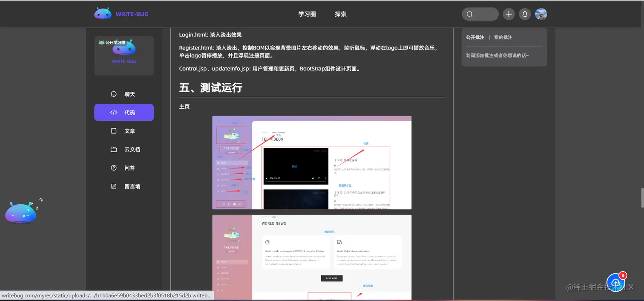Click the 问答 question mark icon
This screenshot has height=301, width=644.
pos(114,168)
